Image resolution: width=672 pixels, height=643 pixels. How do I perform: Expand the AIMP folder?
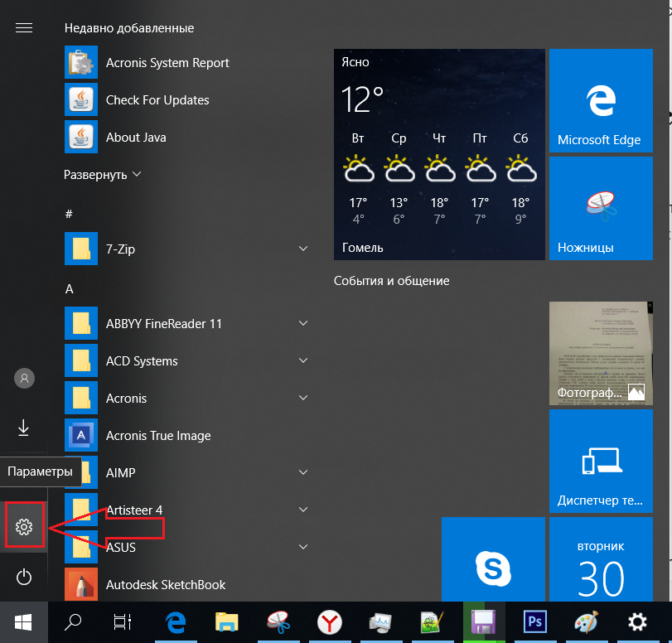click(186, 472)
